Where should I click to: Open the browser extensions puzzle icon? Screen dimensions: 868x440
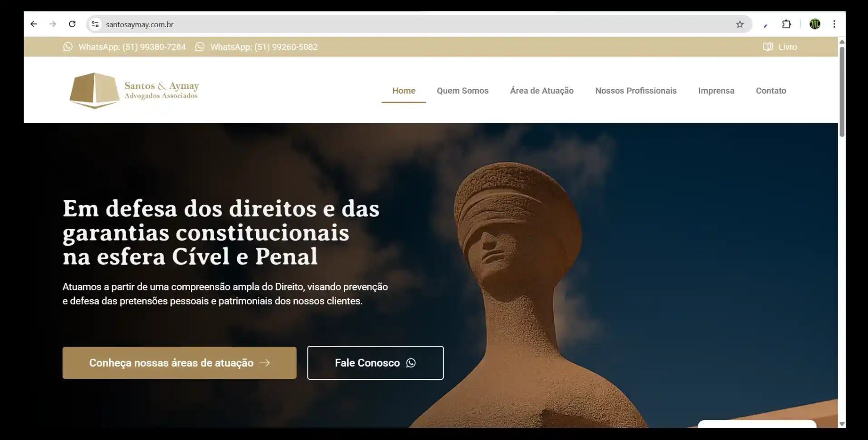tap(787, 24)
